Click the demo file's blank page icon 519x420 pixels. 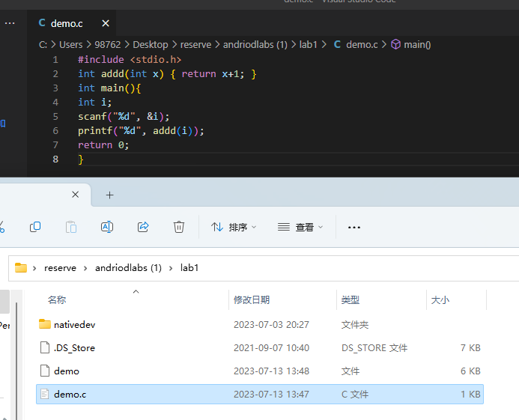click(45, 371)
